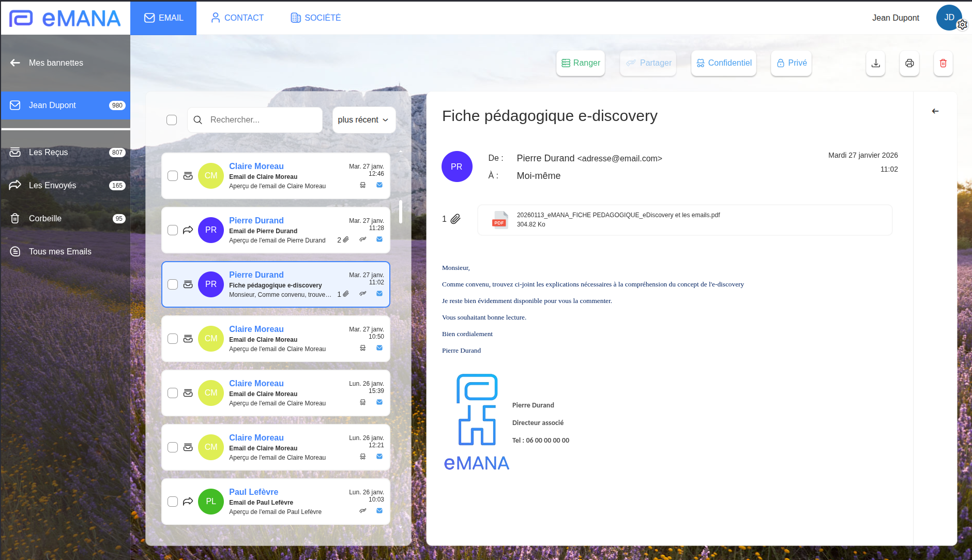972x560 pixels.
Task: Click the Confidentiel button
Action: click(x=723, y=63)
